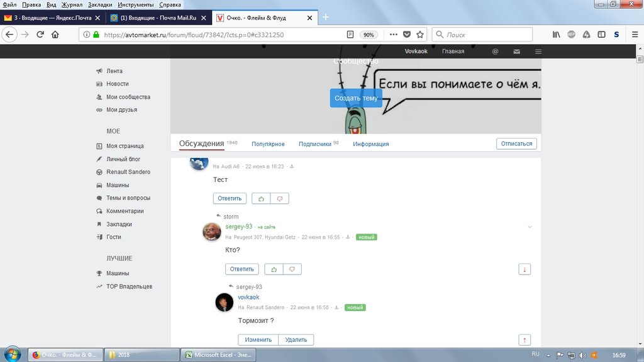Dislike the 'Тест' comment with thumbs down
Image resolution: width=644 pixels, height=362 pixels.
(280, 199)
